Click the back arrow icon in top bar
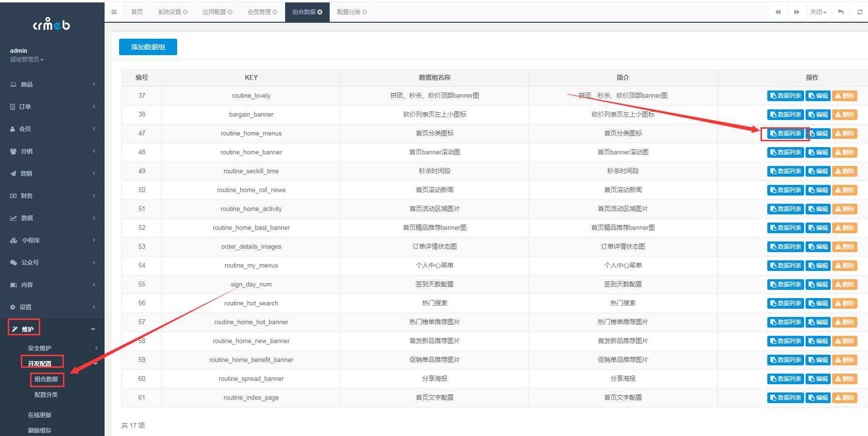The width and height of the screenshot is (868, 436). pyautogui.click(x=841, y=12)
